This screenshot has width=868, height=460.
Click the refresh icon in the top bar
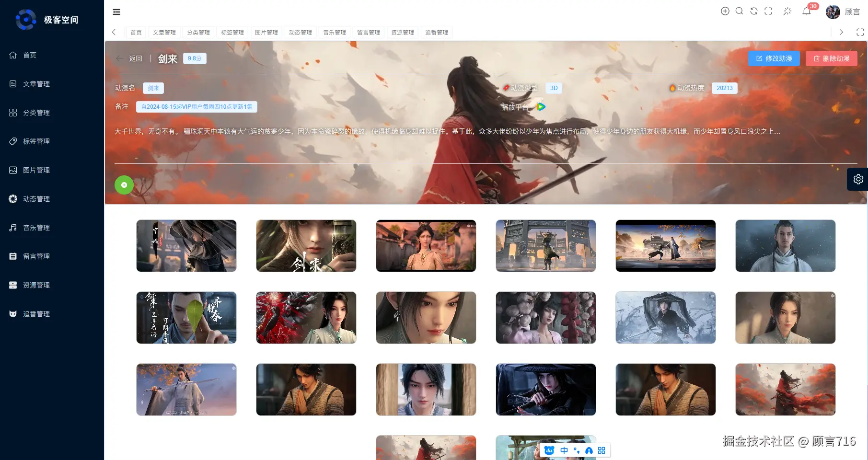pos(754,11)
